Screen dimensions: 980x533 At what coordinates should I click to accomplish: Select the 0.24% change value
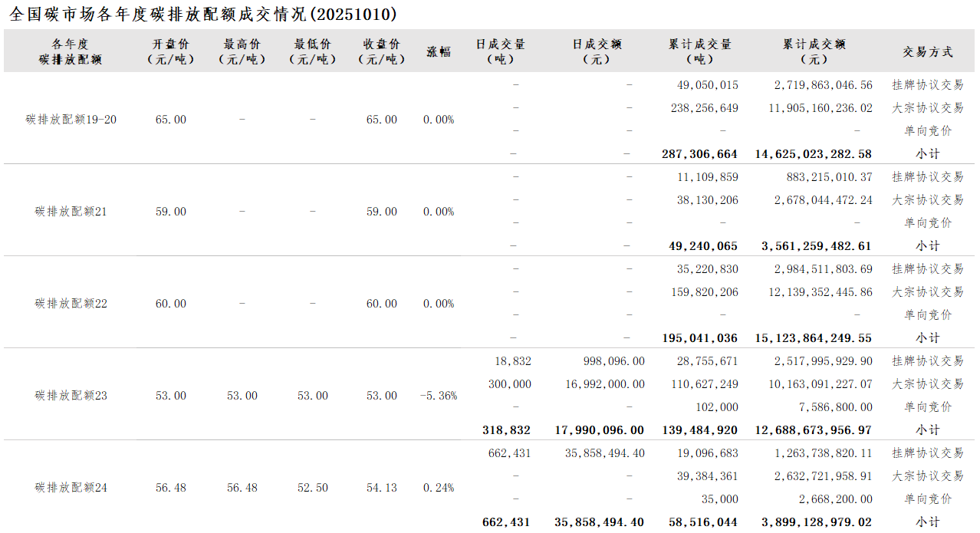[439, 488]
